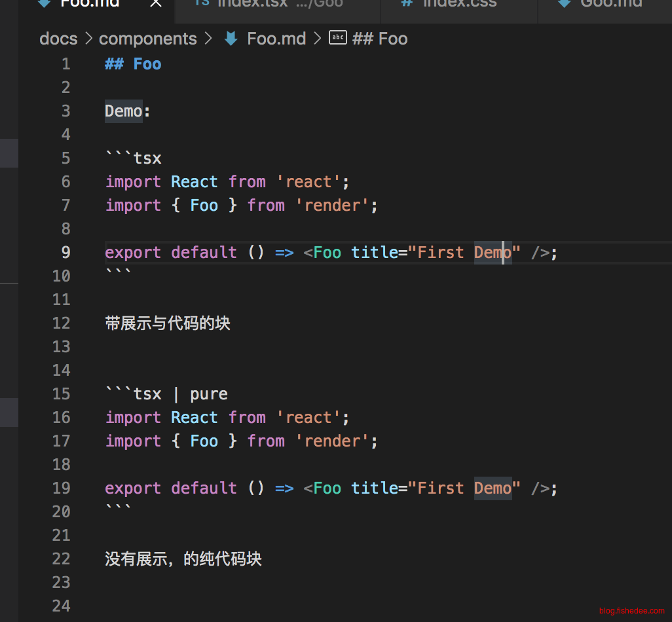This screenshot has width=672, height=622.
Task: Click the 'import' keyword on line 17
Action: click(x=133, y=441)
